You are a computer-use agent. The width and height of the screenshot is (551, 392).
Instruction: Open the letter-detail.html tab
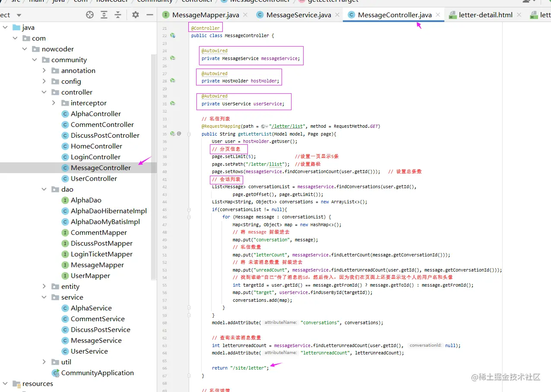[x=486, y=15]
